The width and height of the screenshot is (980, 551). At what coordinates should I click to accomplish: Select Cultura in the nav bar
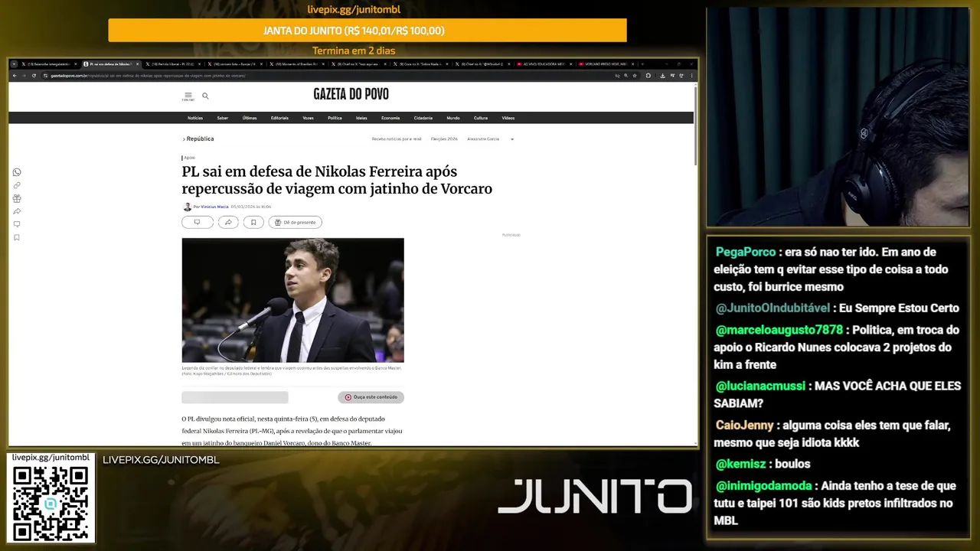(481, 118)
